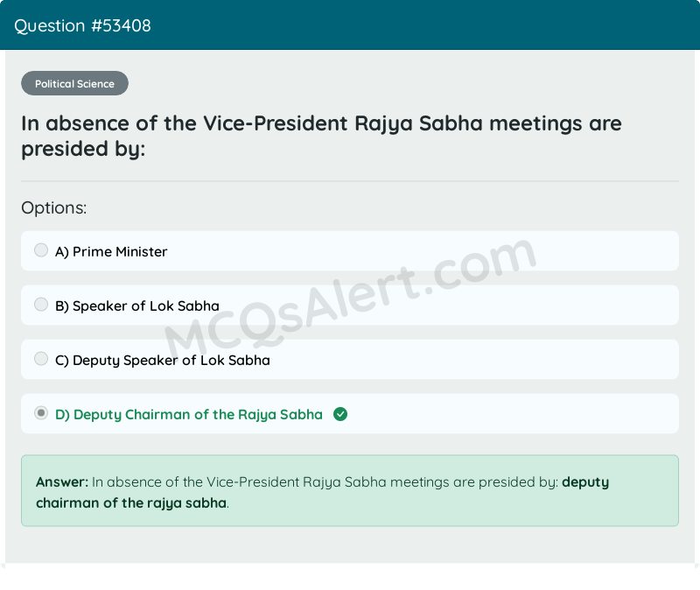
Task: Select option A Prime Minister
Action: click(x=110, y=251)
